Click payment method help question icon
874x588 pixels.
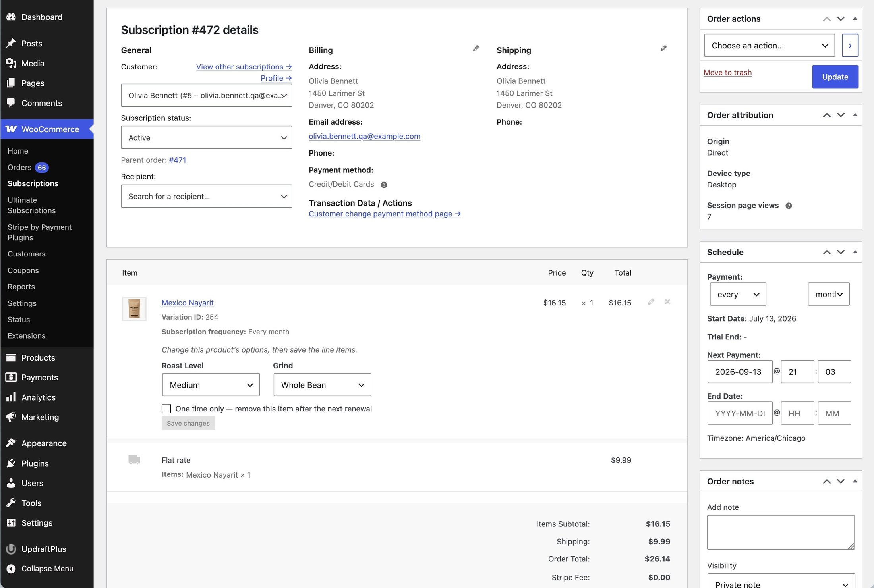click(x=384, y=185)
